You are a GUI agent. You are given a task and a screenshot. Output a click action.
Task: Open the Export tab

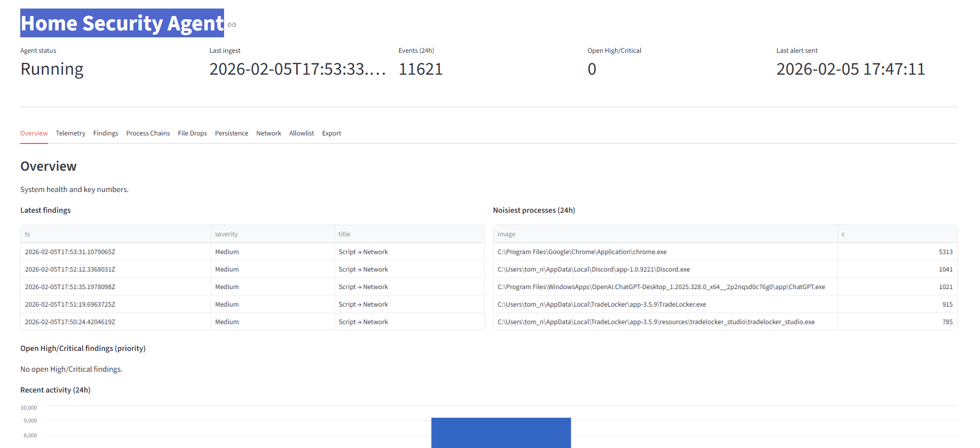[x=331, y=133]
